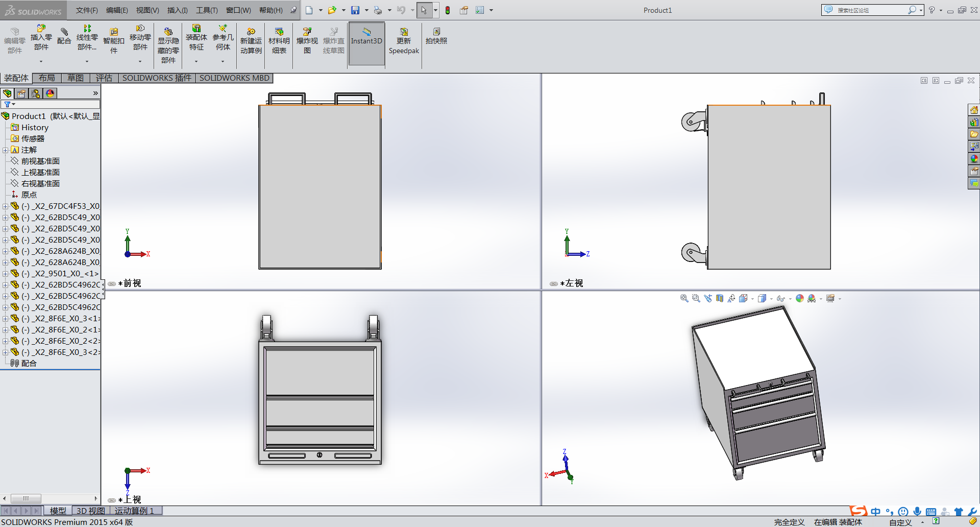Open the DisplayManager tab icon
980x527 pixels.
(50, 93)
